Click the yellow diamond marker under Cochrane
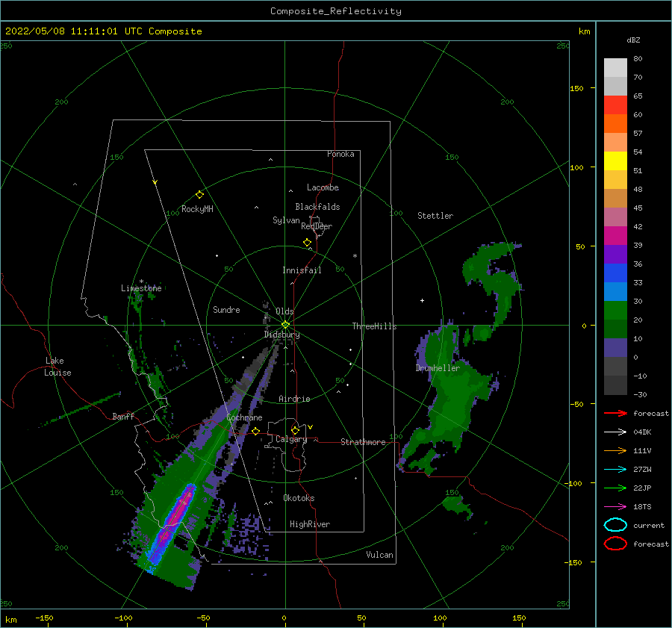This screenshot has height=628, width=672. pos(256,432)
